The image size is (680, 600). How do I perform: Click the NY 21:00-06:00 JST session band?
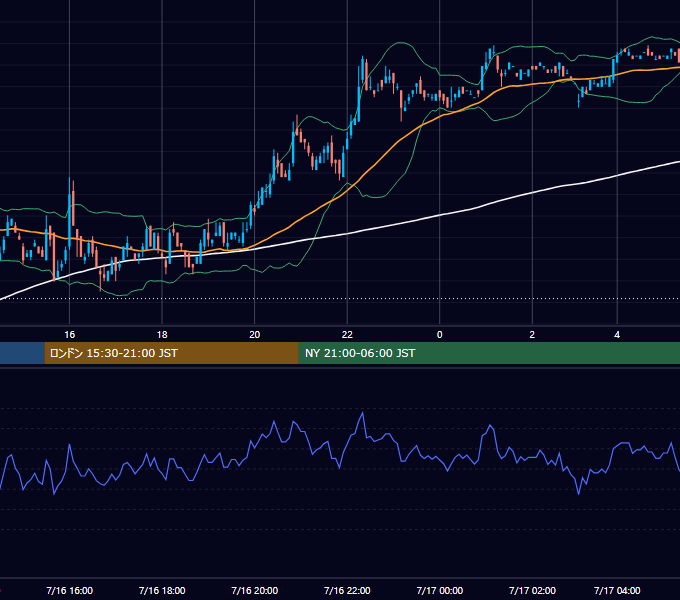click(x=489, y=353)
